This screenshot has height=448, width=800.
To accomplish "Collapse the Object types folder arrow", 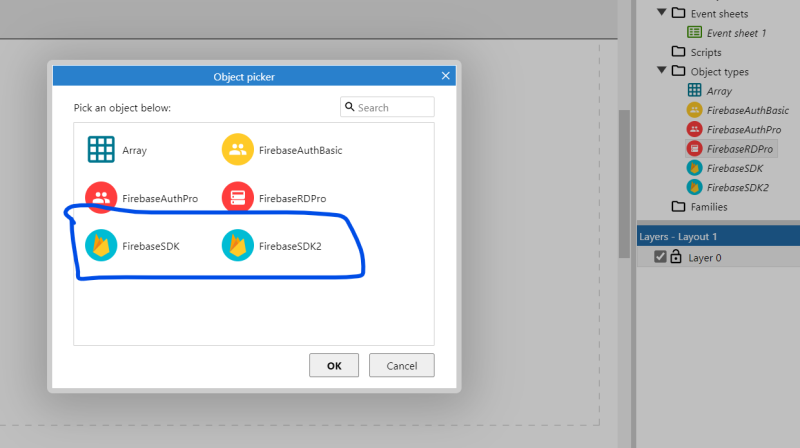I will pyautogui.click(x=662, y=70).
